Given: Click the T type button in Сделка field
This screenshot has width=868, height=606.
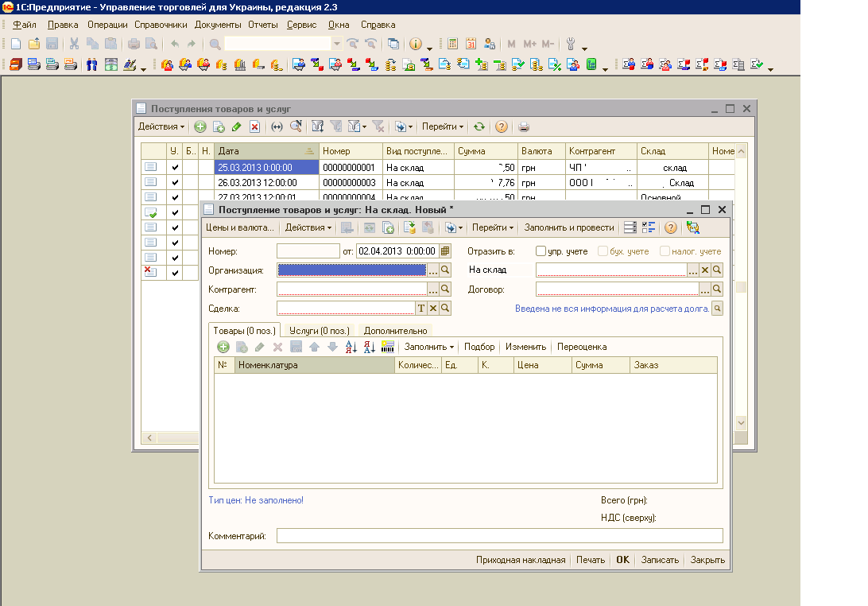Looking at the screenshot, I should click(421, 308).
